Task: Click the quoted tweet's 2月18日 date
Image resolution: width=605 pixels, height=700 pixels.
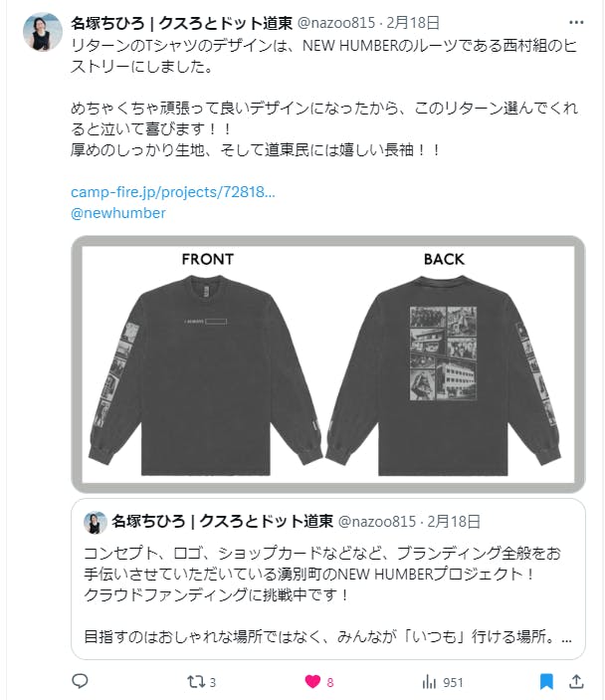Action: 454,522
